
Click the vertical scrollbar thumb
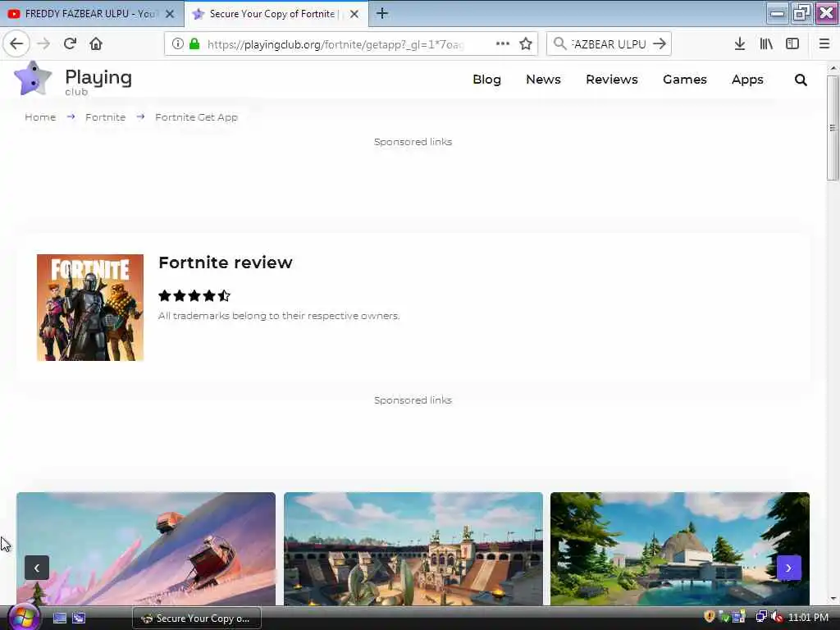tap(833, 127)
